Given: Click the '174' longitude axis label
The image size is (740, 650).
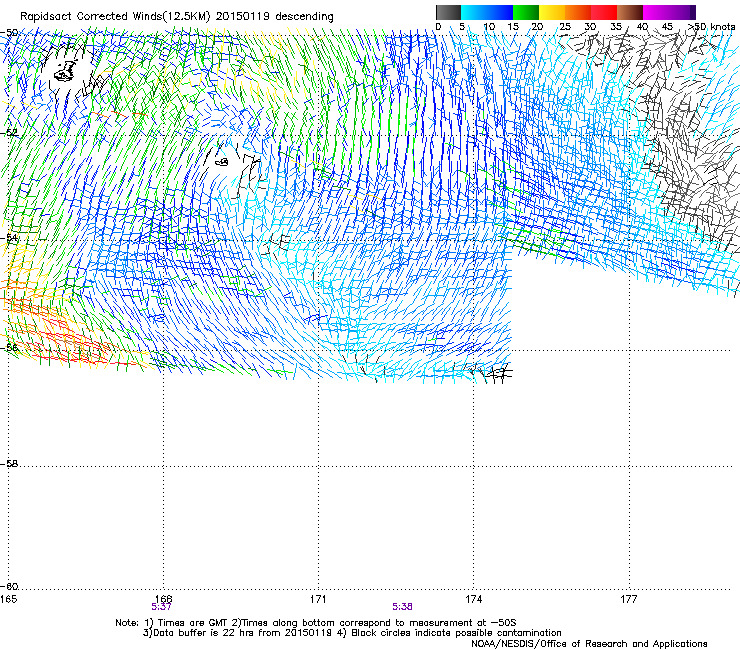Looking at the screenshot, I should (473, 599).
